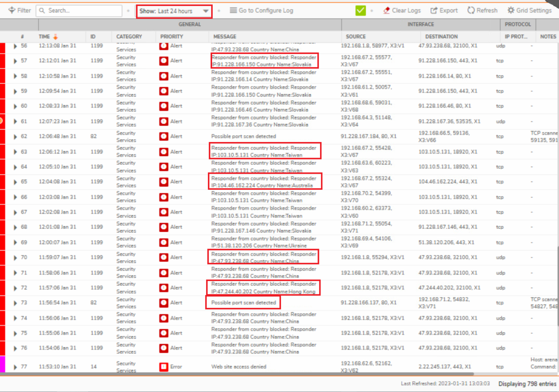
Task: Click the Export icon
Action: tap(434, 10)
